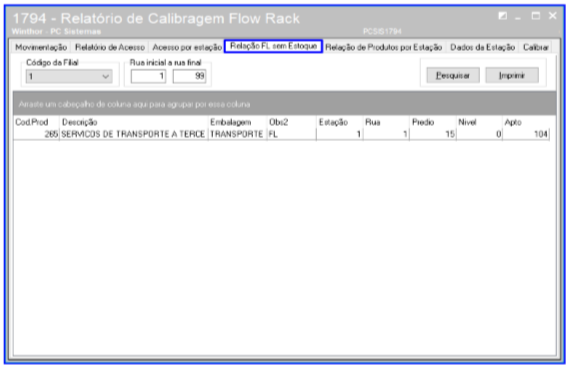Select the TRANSPORTE embalagem cell

[x=237, y=134]
